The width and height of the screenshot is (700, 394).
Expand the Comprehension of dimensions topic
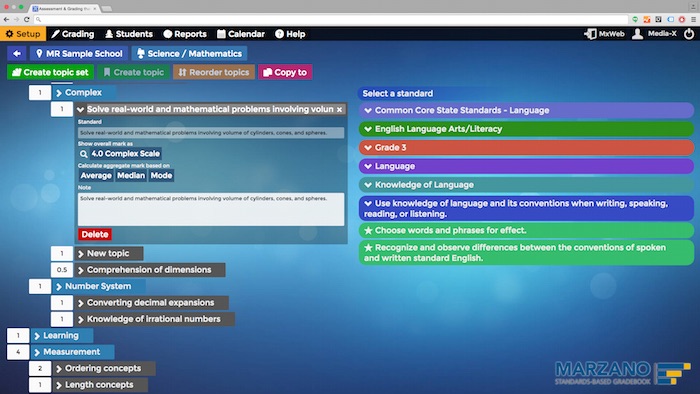pos(149,270)
